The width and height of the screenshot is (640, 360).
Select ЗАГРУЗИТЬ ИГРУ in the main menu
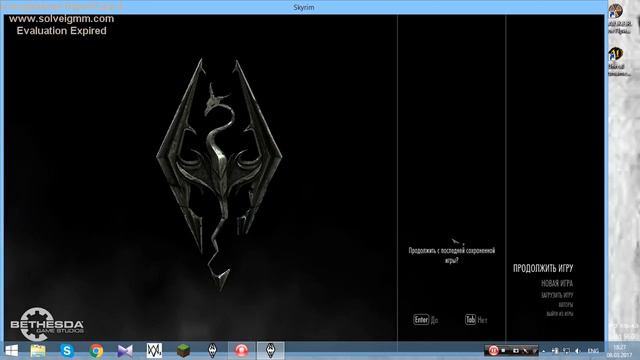[557, 295]
